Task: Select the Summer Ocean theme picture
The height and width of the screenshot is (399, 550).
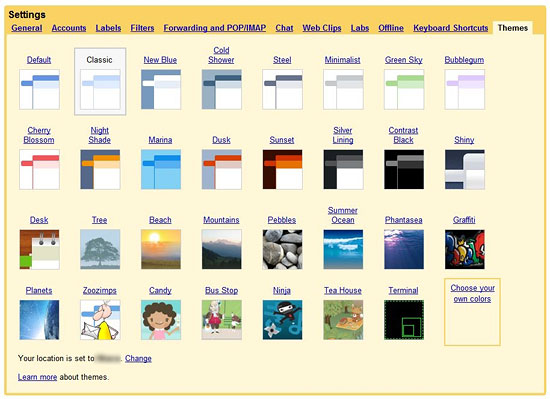Action: click(x=343, y=249)
